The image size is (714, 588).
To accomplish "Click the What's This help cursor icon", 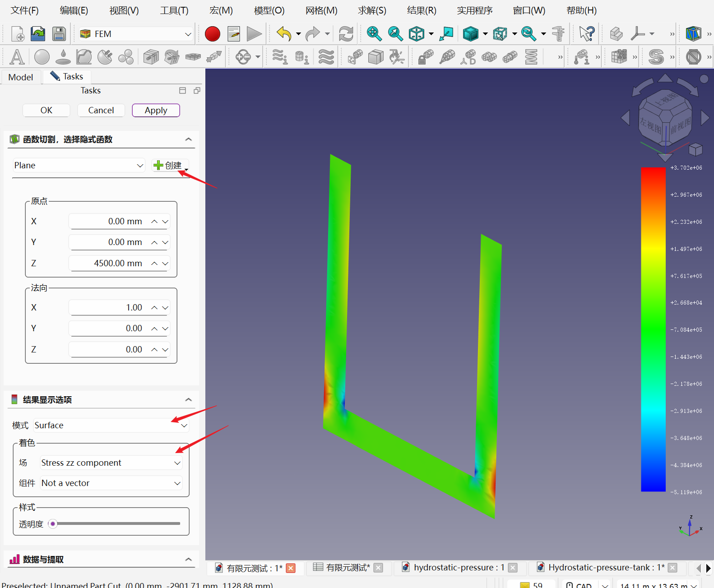I will (587, 34).
